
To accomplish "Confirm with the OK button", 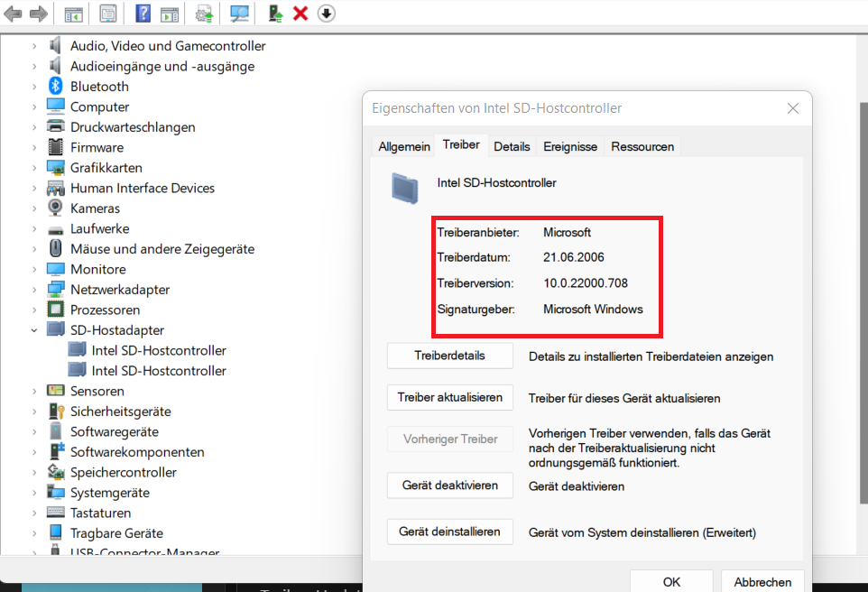I will pyautogui.click(x=671, y=581).
